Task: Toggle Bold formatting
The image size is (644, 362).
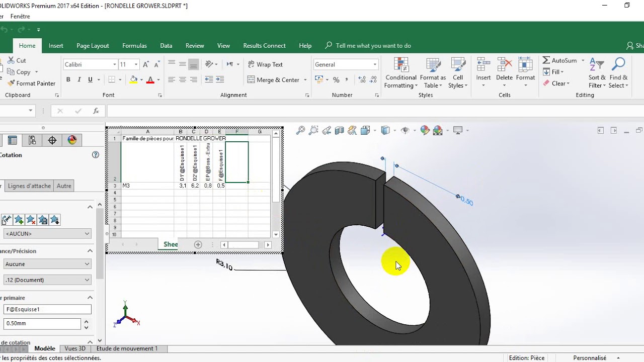Action: point(68,79)
